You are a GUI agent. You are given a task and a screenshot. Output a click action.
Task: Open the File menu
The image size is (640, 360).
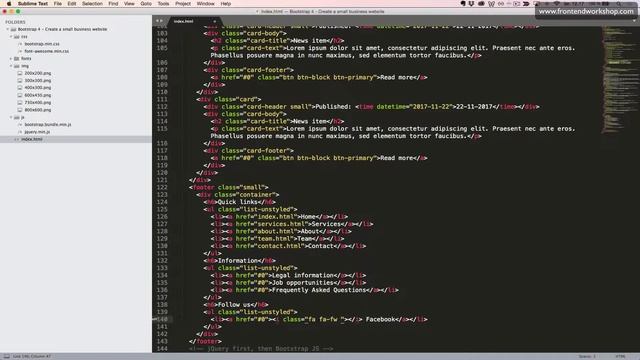(x=58, y=4)
